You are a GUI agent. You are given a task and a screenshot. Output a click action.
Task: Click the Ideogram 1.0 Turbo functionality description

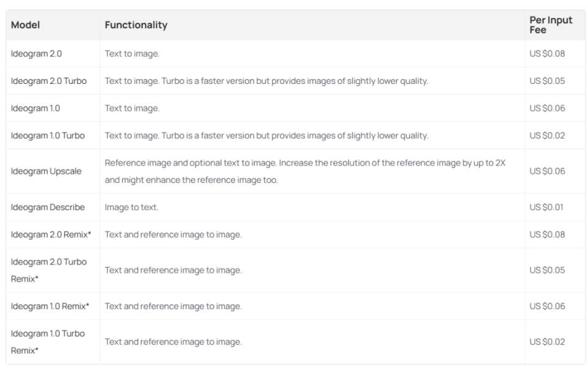[266, 136]
